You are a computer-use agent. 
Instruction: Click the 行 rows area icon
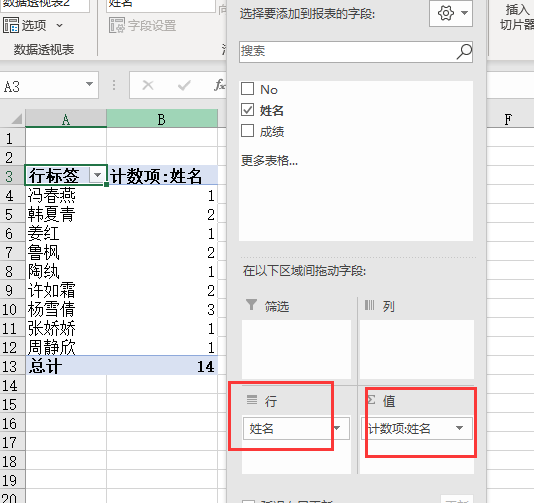coord(252,399)
